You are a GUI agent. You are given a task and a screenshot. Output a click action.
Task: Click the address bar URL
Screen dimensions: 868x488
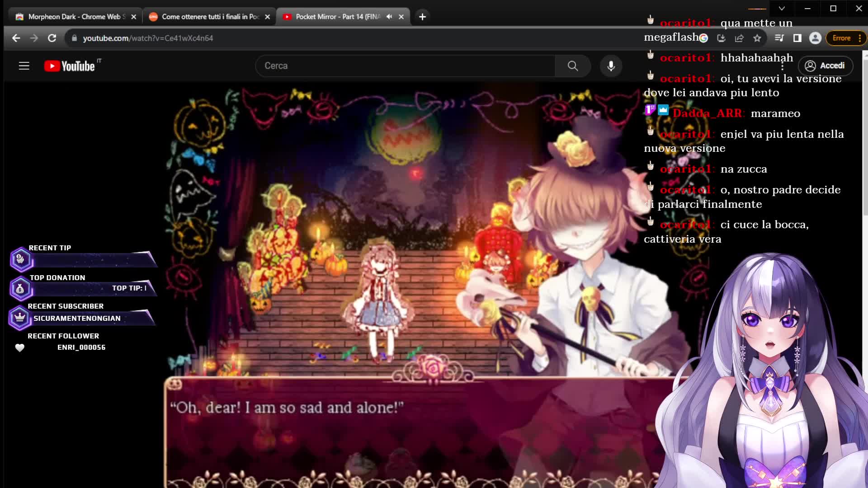148,38
